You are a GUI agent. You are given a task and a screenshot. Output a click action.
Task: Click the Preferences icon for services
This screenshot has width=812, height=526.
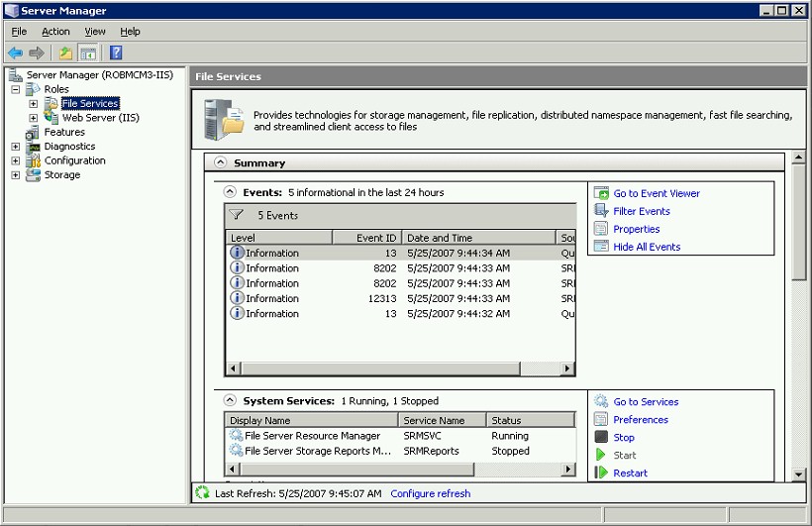pos(601,419)
